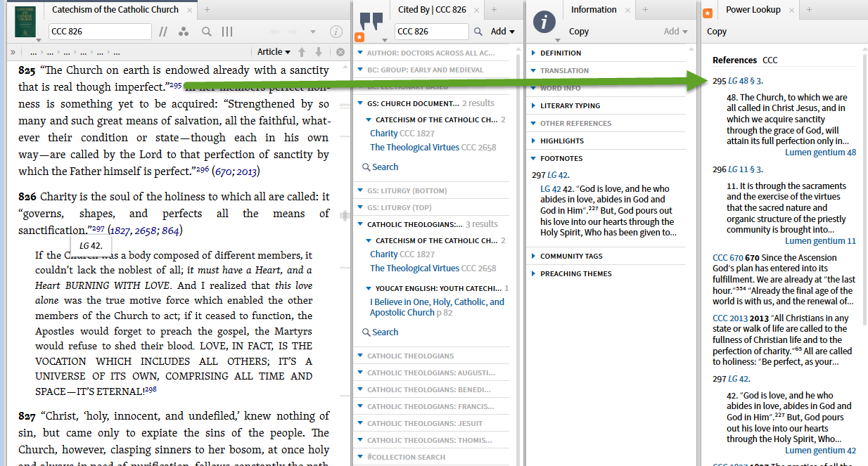Image resolution: width=868 pixels, height=466 pixels.
Task: Select the Catechism of the Catholic Church tab
Action: [x=115, y=10]
